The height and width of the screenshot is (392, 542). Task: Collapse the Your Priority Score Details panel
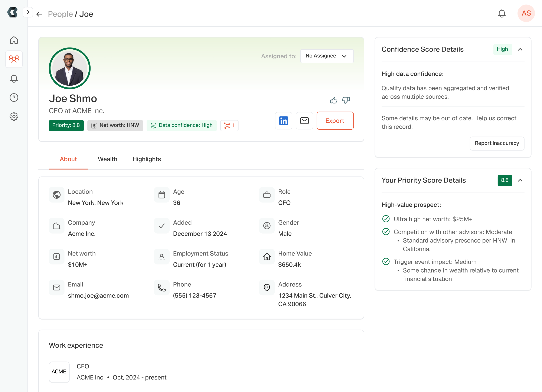(x=520, y=180)
